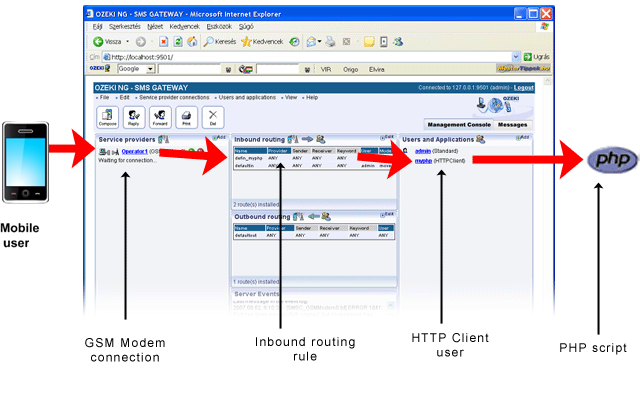
Task: Click the IE printer toolbar icon
Action: pyautogui.click(x=331, y=42)
